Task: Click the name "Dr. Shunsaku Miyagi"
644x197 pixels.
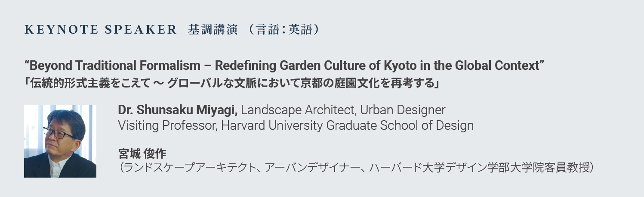Action: pos(177,110)
